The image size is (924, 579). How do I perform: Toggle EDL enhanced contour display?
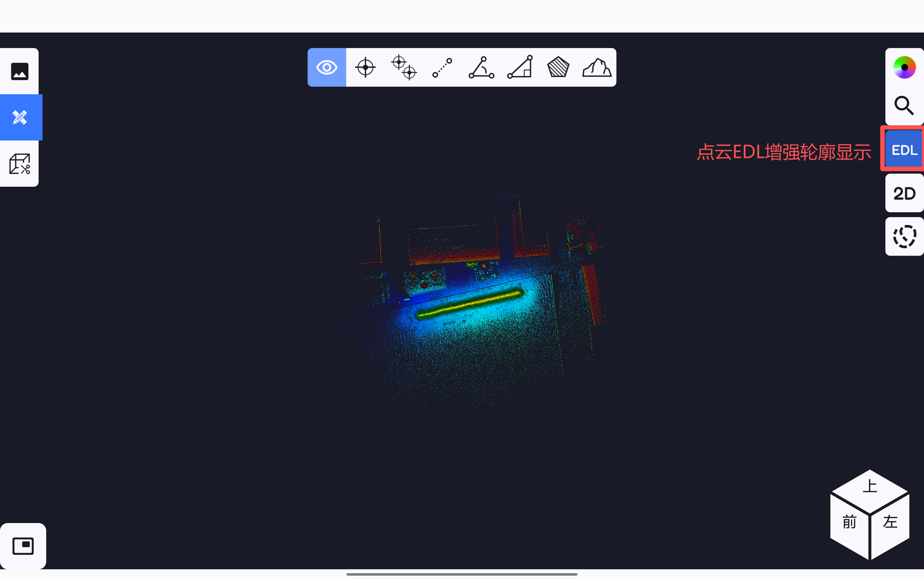904,150
